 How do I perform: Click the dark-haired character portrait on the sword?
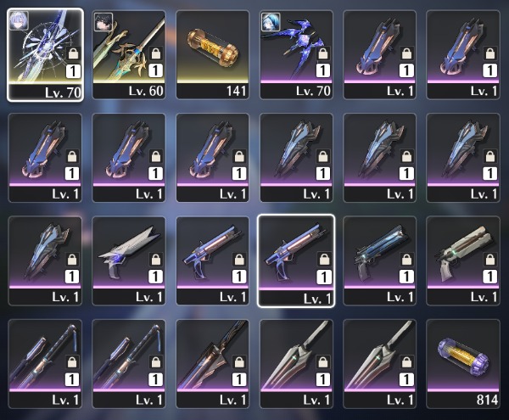(x=103, y=22)
